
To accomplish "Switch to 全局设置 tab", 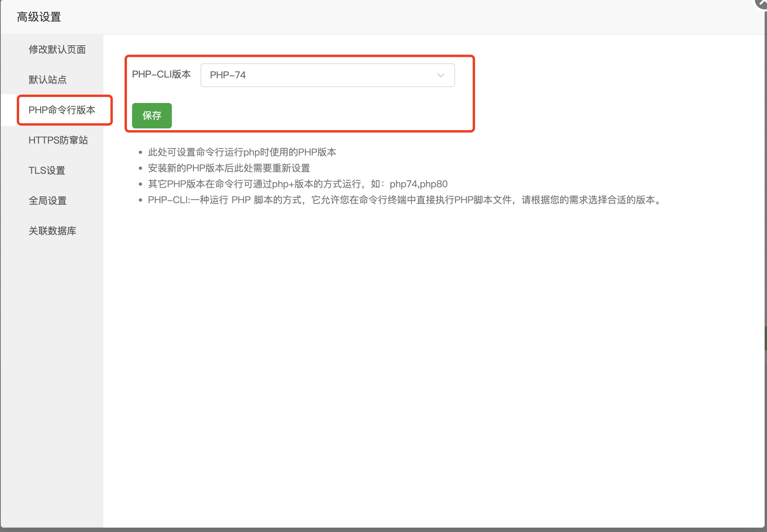I will click(x=47, y=201).
